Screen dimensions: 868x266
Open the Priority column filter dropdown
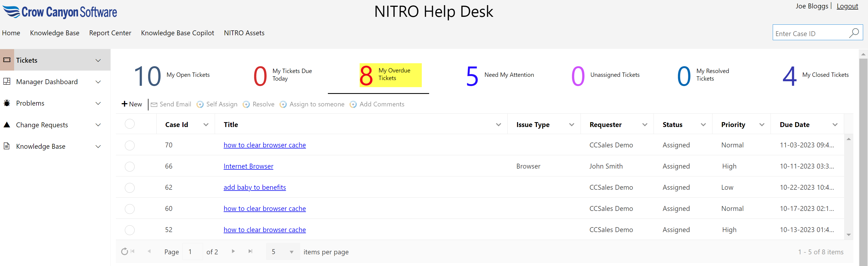(762, 125)
